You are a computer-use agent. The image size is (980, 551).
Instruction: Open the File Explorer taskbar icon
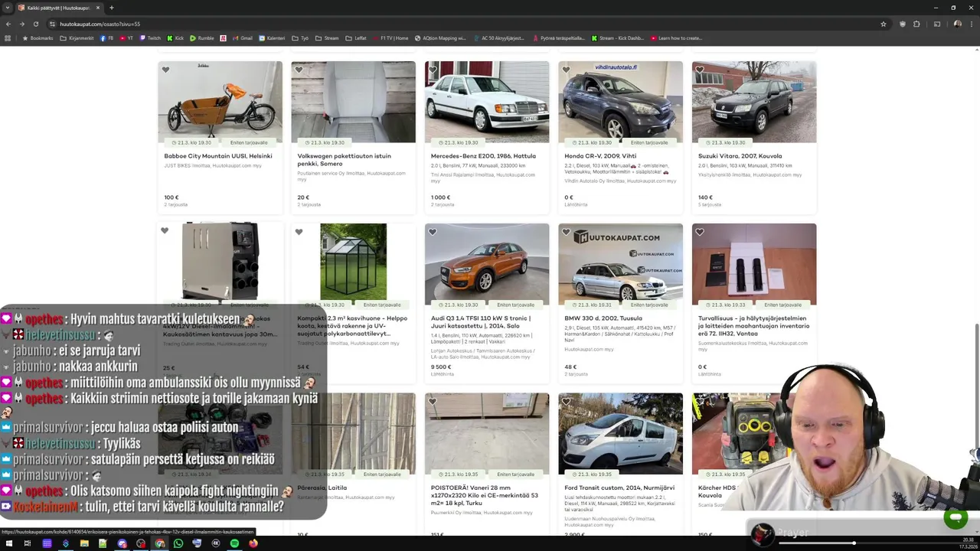(x=84, y=543)
